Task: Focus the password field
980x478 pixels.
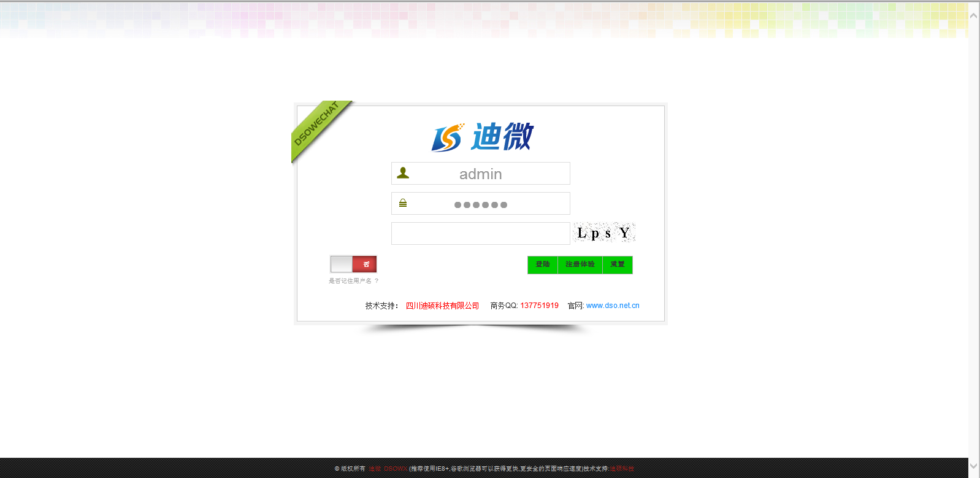Action: (481, 204)
